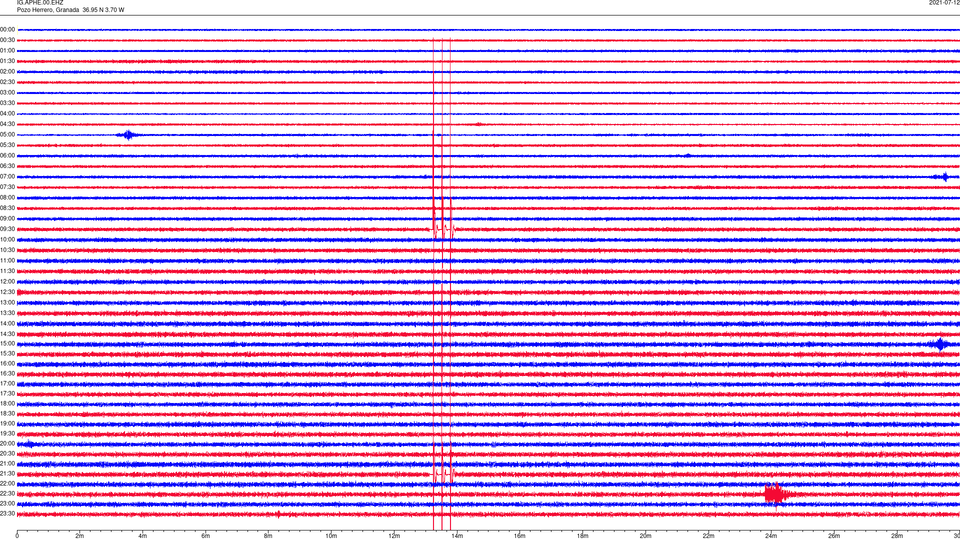Click the 4m tick label on time axis
This screenshot has height=540, width=960.
[143, 536]
